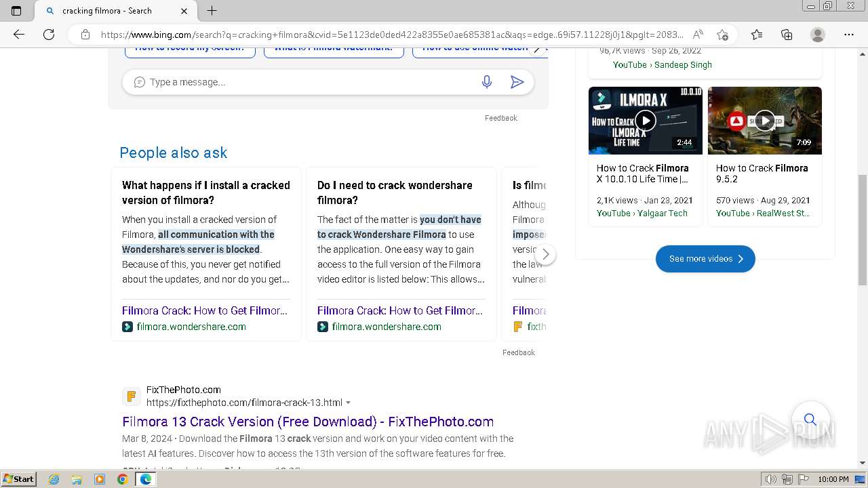Advance People also ask carousel arrow
Screen dimensions: 868x488
tap(546, 255)
